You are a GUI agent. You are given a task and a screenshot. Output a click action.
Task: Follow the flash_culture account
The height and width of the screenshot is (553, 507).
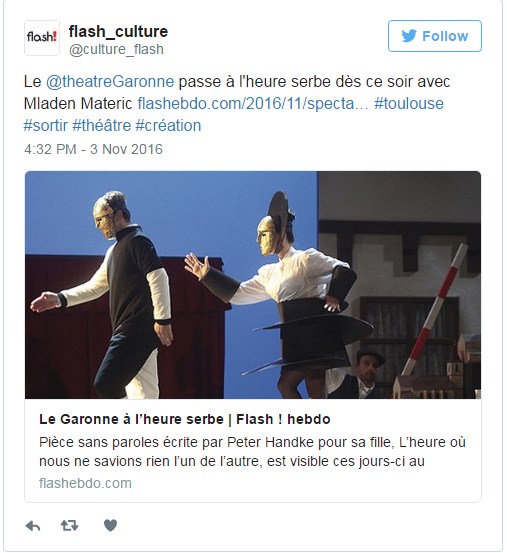click(x=435, y=36)
